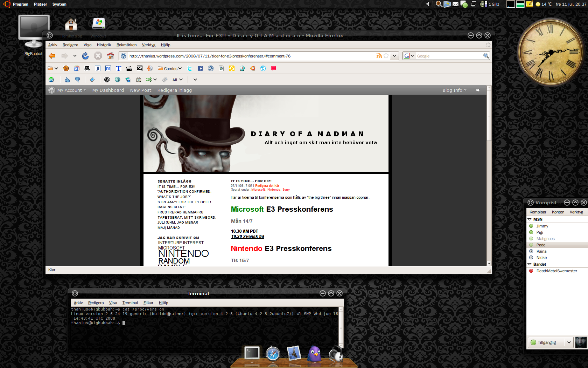The height and width of the screenshot is (368, 588).
Task: Collapse the Bandet buddy group
Action: tap(530, 264)
